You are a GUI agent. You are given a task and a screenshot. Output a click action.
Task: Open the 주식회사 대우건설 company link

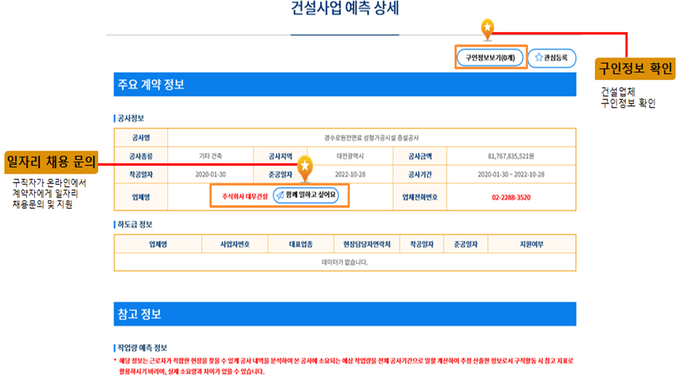click(245, 197)
